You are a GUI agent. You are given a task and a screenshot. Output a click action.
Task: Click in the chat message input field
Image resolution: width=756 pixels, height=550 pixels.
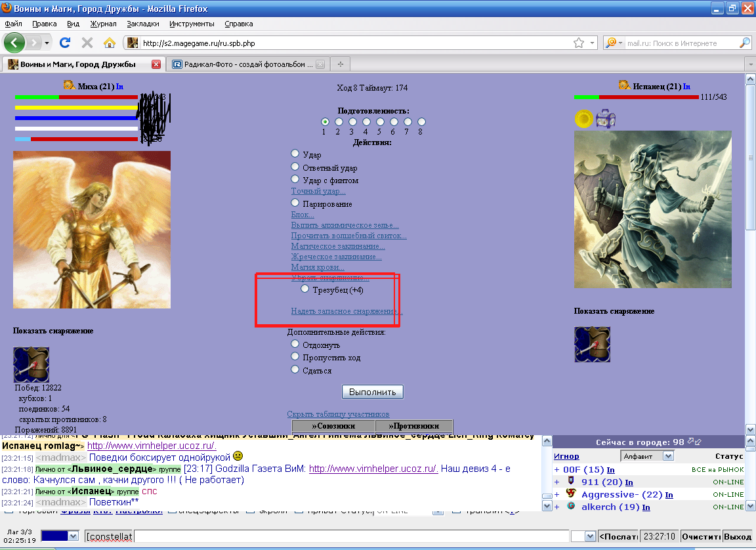click(x=352, y=536)
